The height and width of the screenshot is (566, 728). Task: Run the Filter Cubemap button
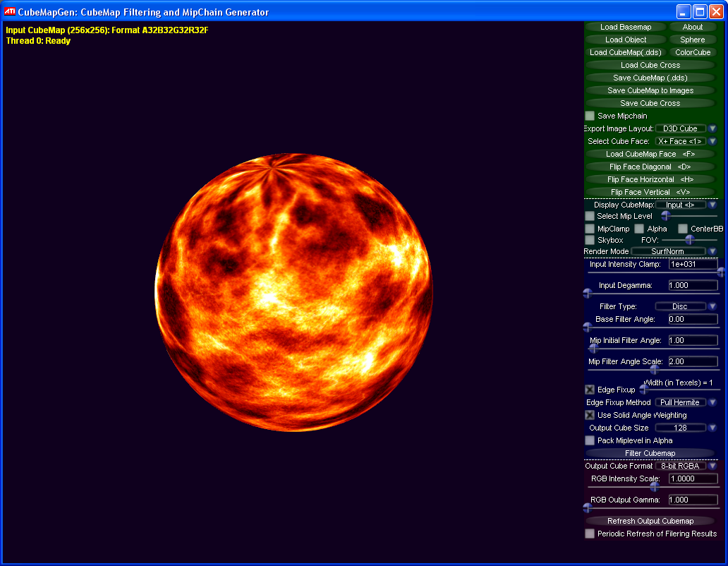point(650,453)
